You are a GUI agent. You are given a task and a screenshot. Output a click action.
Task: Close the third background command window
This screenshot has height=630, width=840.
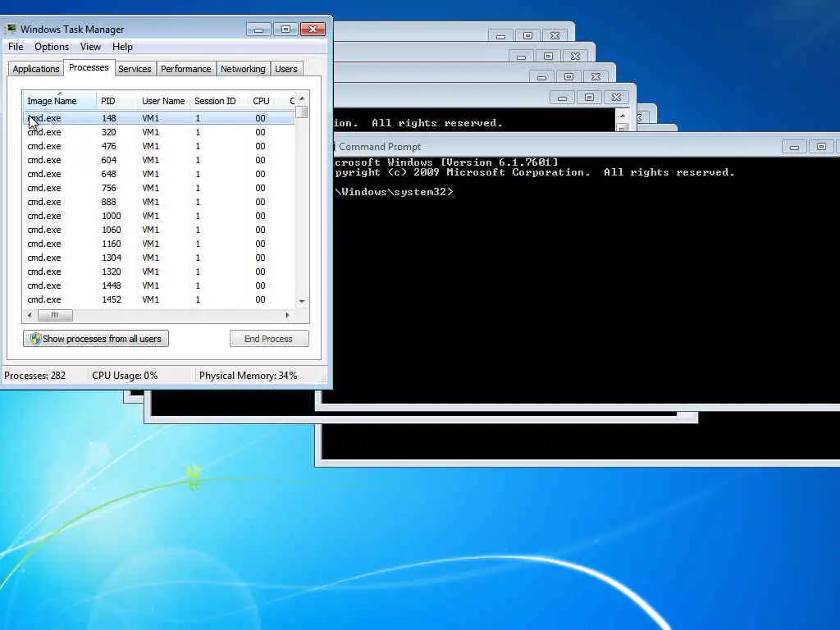pos(596,76)
